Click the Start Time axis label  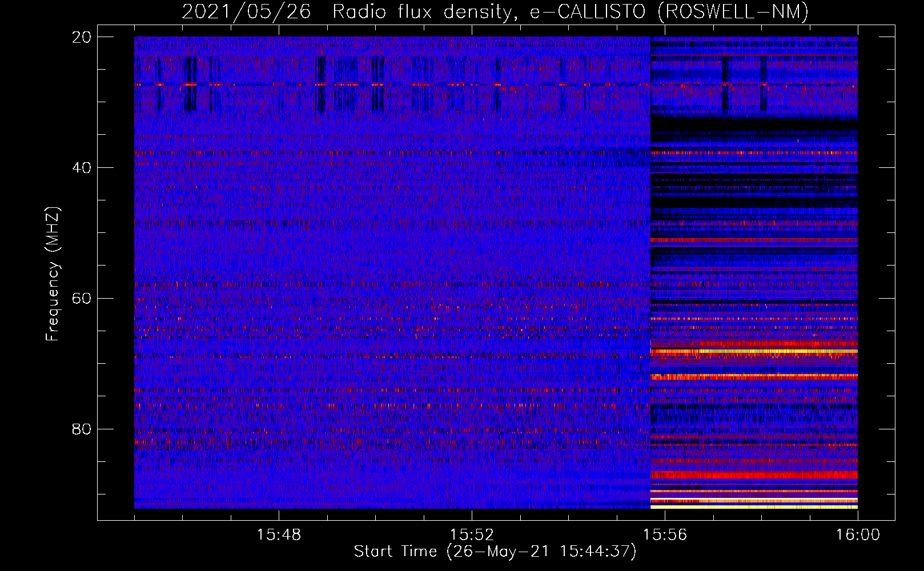495,552
